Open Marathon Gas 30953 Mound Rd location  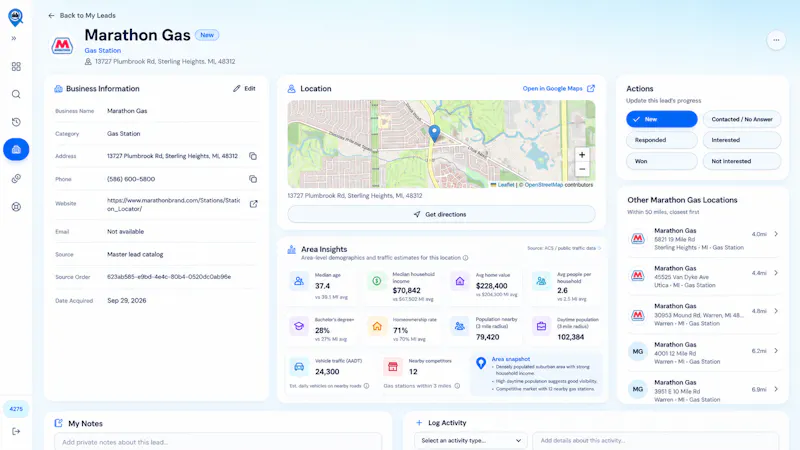tap(703, 314)
